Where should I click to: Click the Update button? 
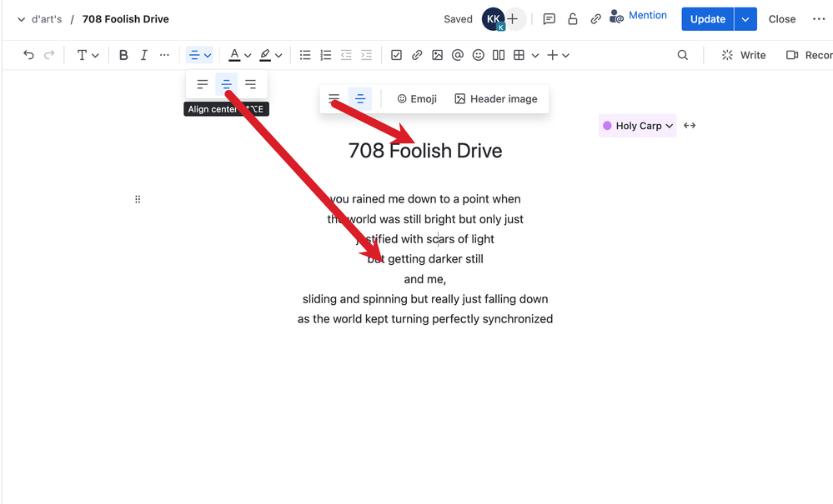tap(708, 19)
